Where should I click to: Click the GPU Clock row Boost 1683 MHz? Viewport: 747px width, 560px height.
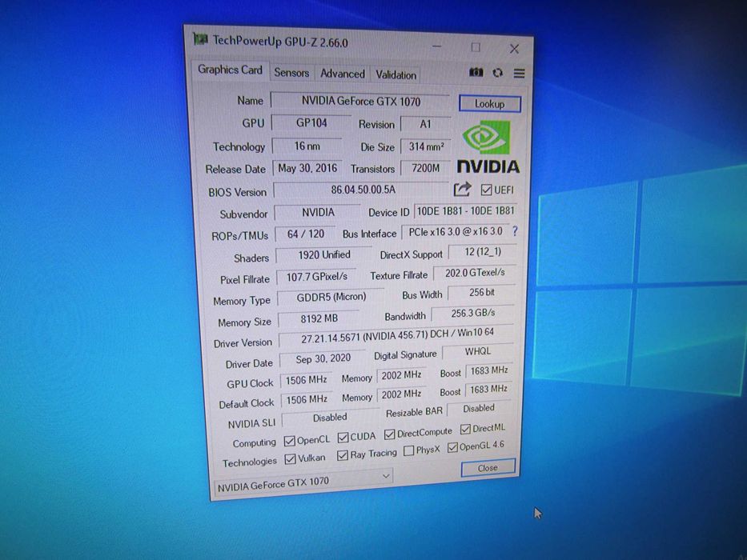[488, 370]
